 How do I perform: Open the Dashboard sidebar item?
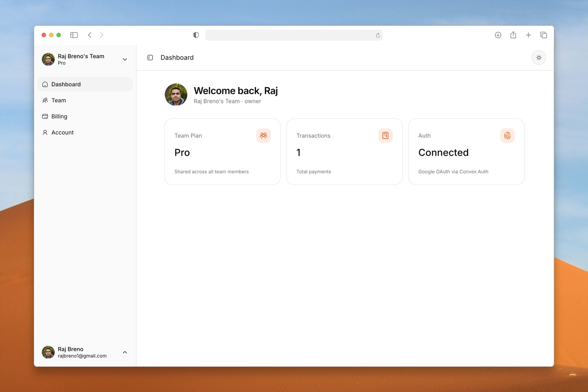coord(66,84)
